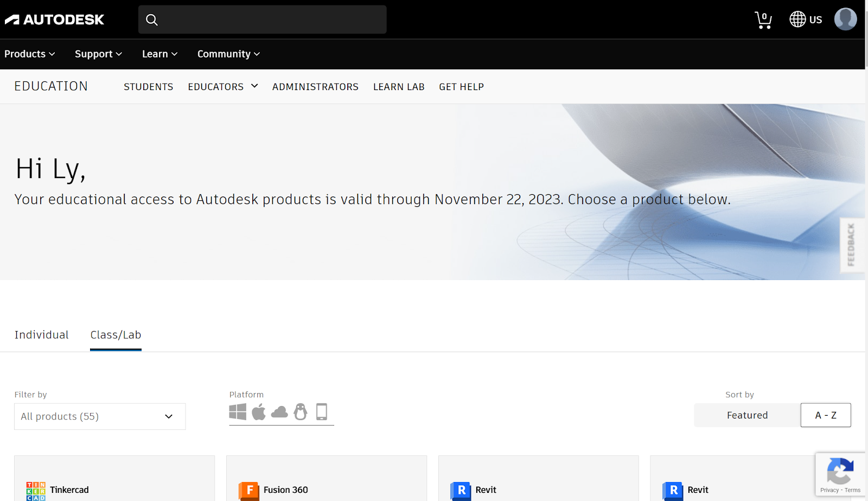Open the Get Help link

pos(461,87)
